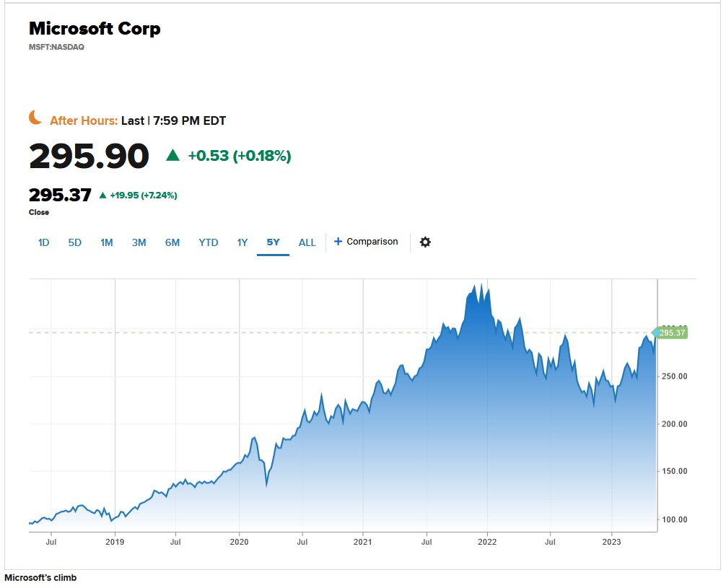The image size is (726, 588).
Task: Click the 2021 x-axis label
Action: pyautogui.click(x=362, y=542)
